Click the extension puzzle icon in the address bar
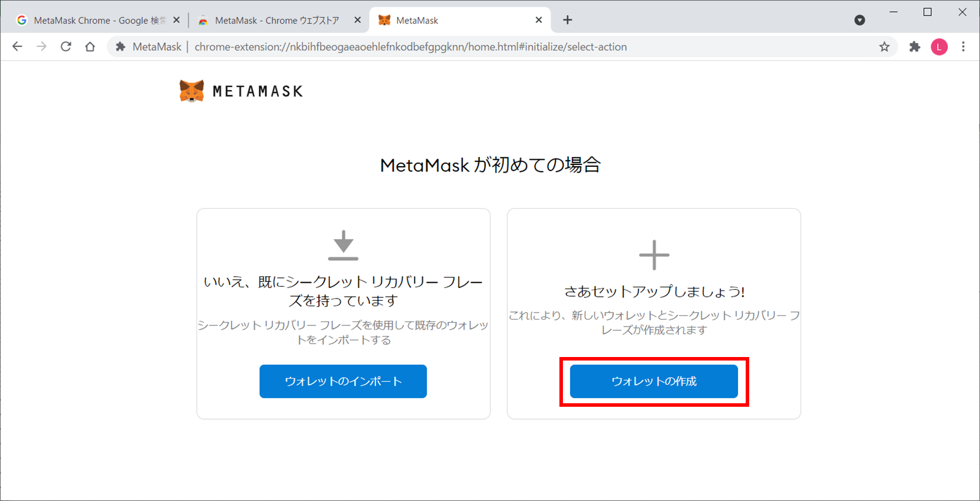 120,47
